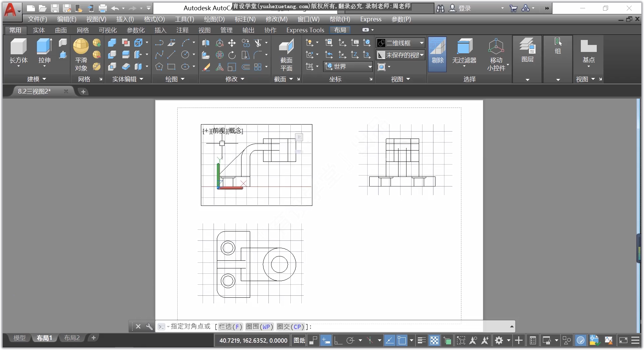This screenshot has height=350, width=644.
Task: Select the Fillet tool in the Modify panel
Action: click(258, 55)
